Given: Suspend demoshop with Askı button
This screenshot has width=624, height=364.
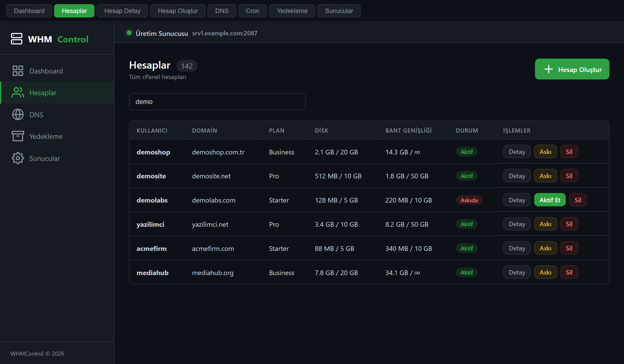Looking at the screenshot, I should tap(545, 152).
